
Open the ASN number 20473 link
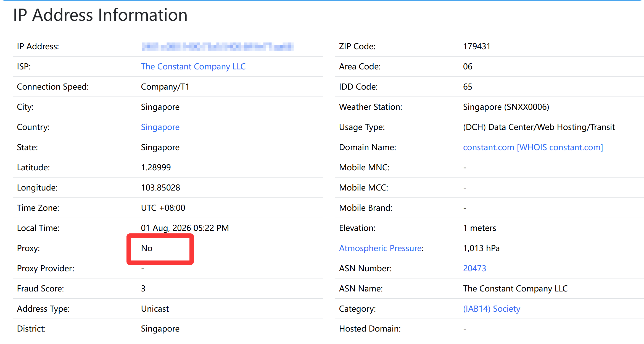tap(474, 269)
